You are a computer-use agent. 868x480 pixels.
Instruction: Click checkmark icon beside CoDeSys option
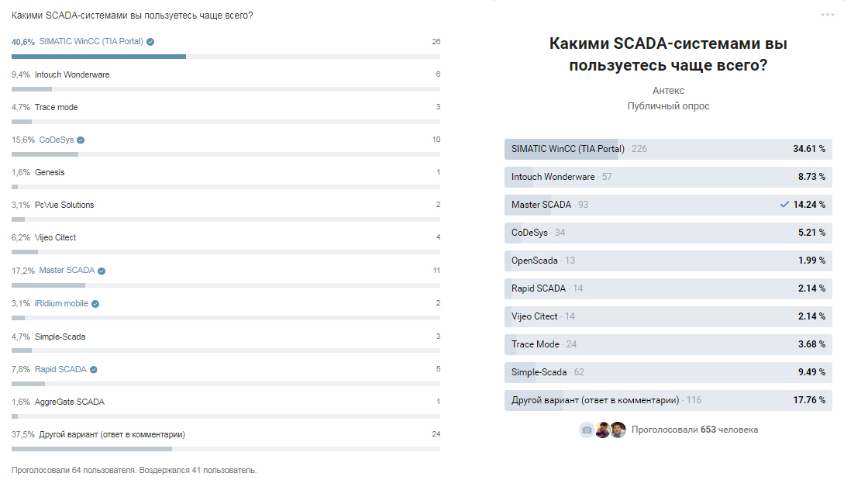coord(81,140)
